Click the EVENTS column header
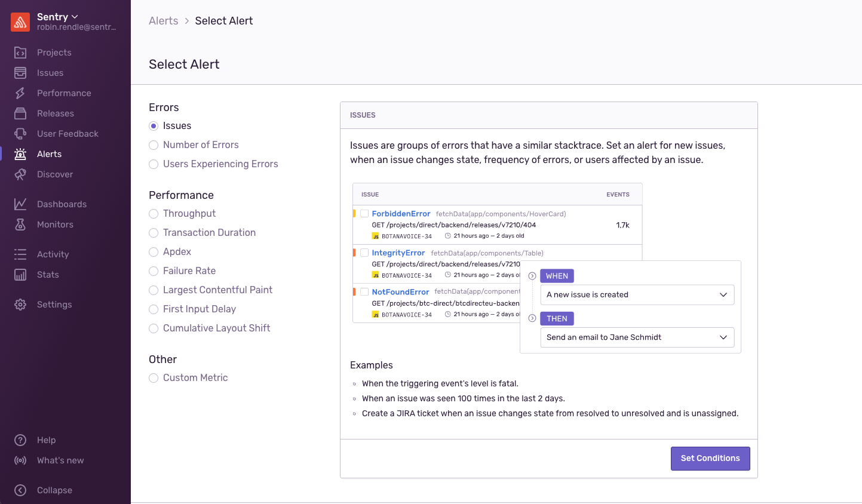This screenshot has height=504, width=862. [618, 195]
